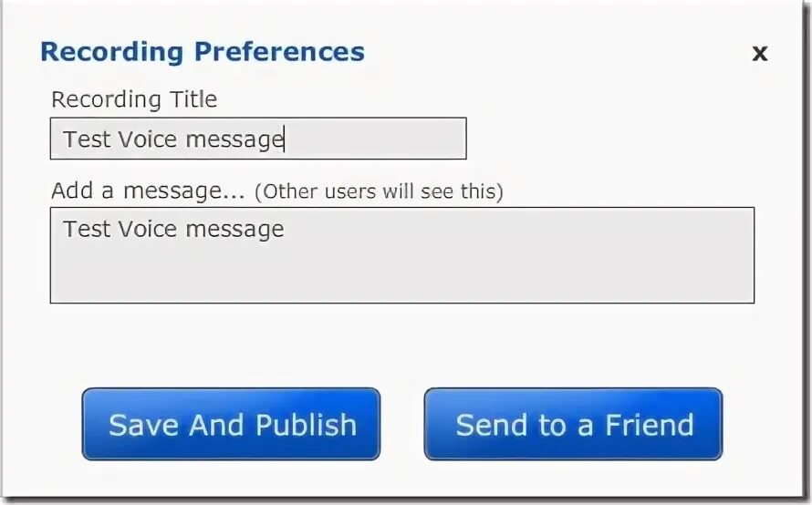Close the Recording Preferences dialog

tap(760, 53)
